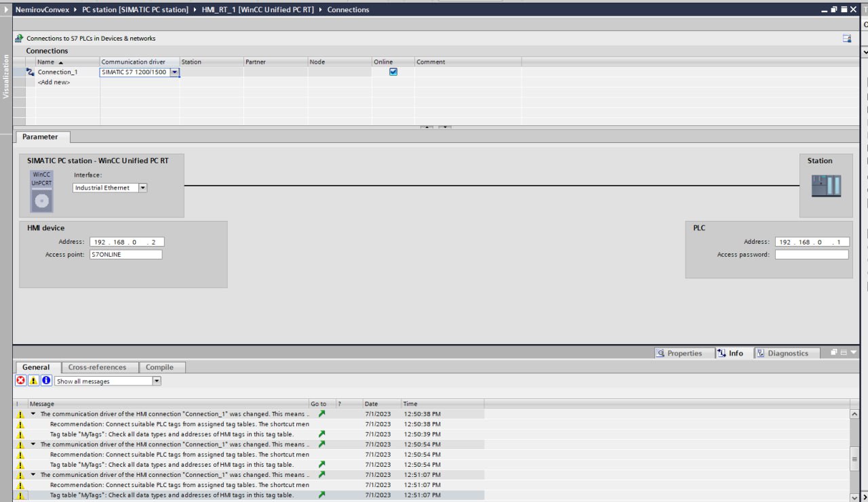Toggle the red error messages filter

[x=20, y=381]
